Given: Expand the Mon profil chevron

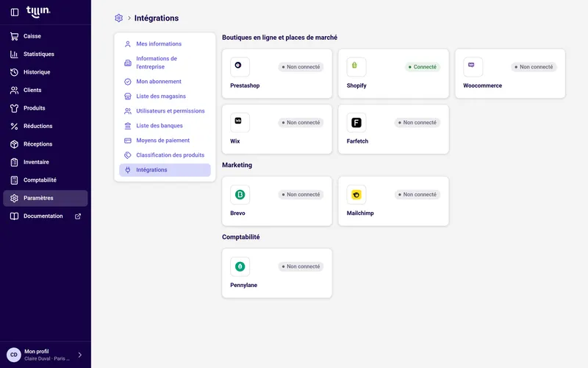Looking at the screenshot, I should click(x=80, y=355).
